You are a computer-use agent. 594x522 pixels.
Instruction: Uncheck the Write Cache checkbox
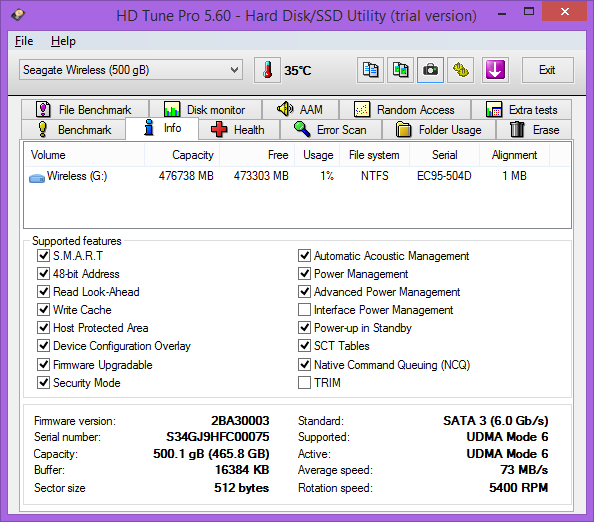44,310
